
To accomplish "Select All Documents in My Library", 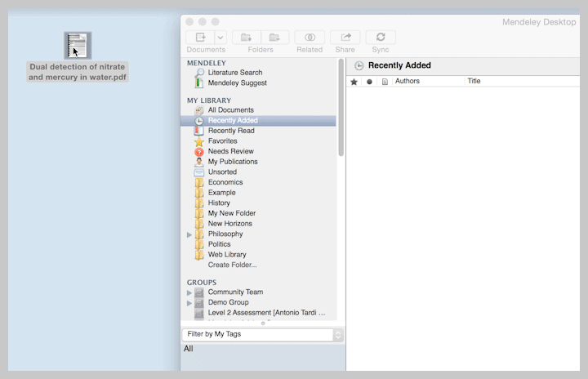I will pos(231,110).
